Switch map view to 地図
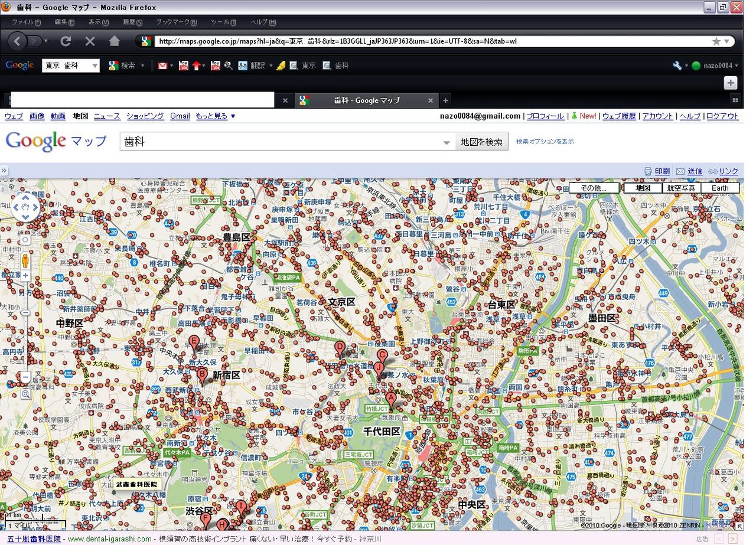This screenshot has width=756, height=545. (x=643, y=188)
